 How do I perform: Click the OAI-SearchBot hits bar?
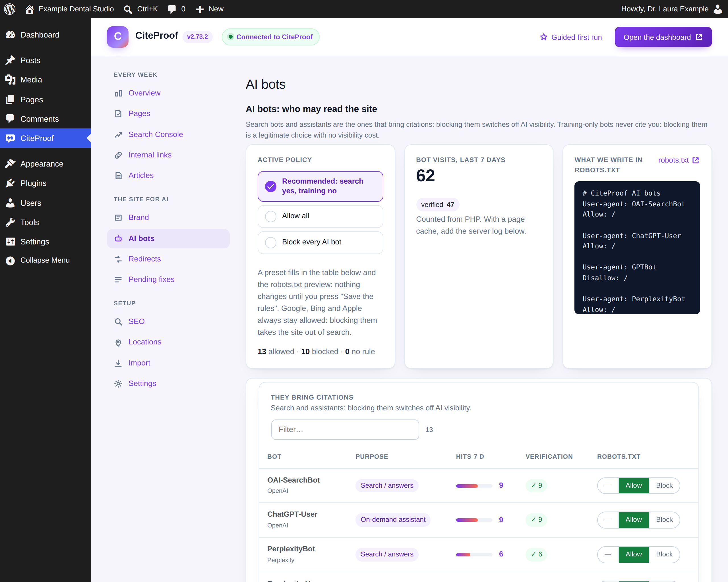[x=474, y=486]
